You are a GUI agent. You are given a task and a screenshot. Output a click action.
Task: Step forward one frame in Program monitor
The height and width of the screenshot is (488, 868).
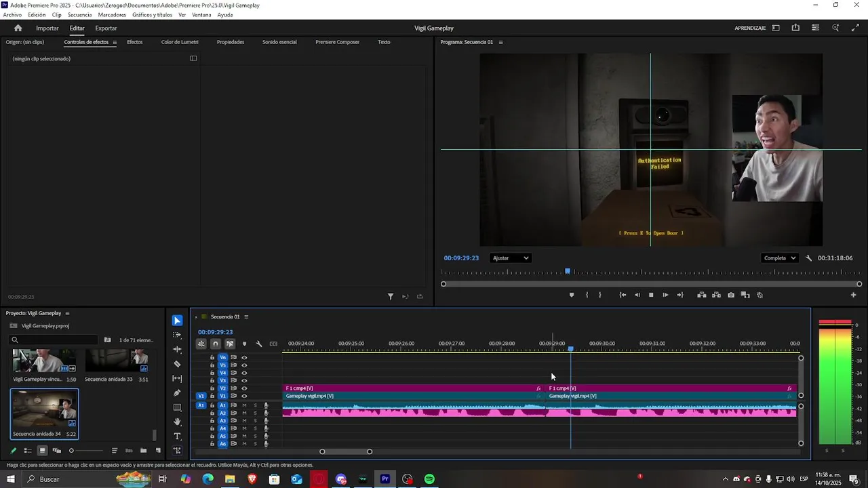(665, 295)
